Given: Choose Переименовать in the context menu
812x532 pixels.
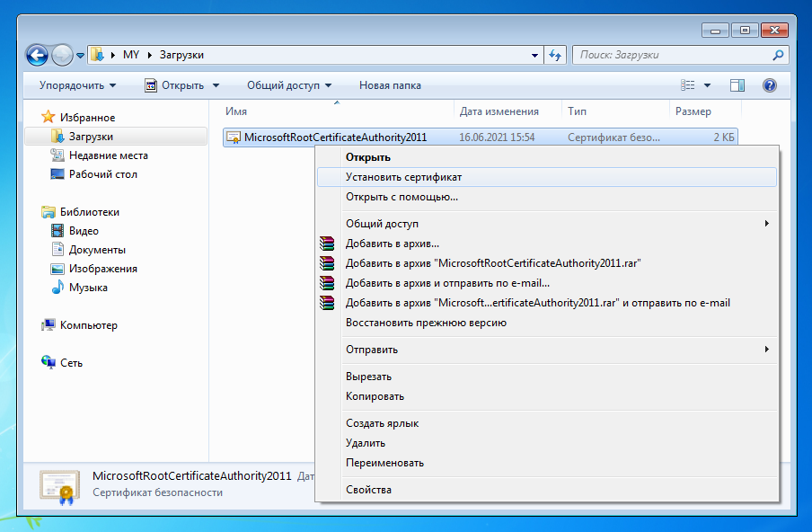Looking at the screenshot, I should pos(546,463).
